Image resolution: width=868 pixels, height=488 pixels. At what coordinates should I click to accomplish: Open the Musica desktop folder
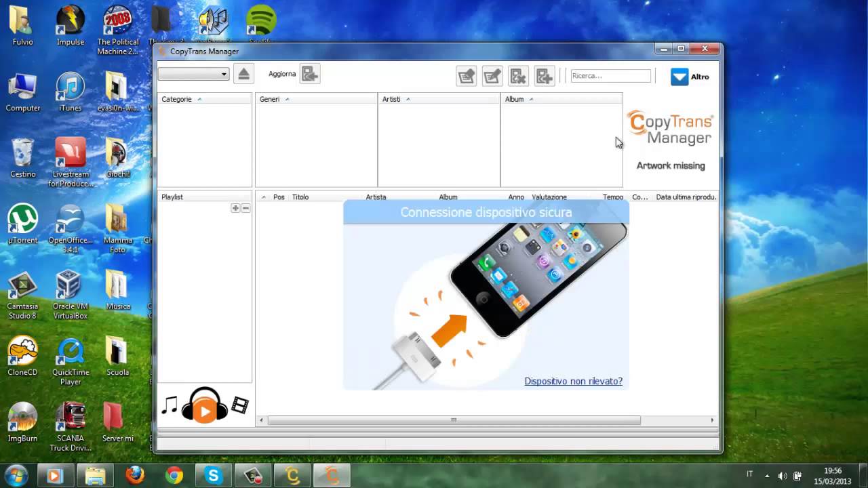point(117,289)
